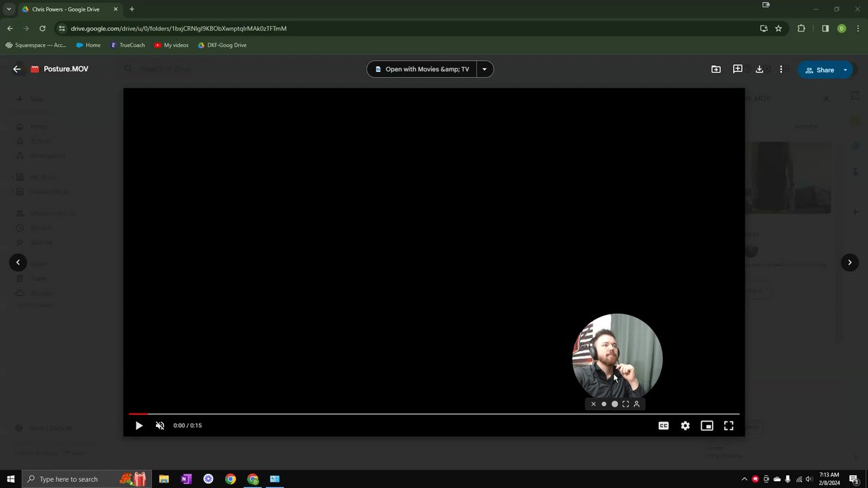Reload the browser page

point(42,28)
